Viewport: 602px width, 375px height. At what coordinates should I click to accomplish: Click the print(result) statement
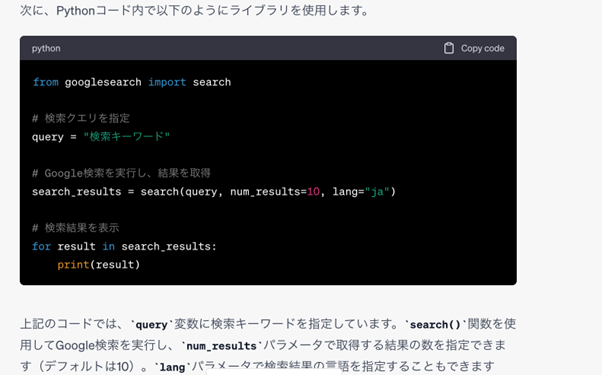[99, 265]
